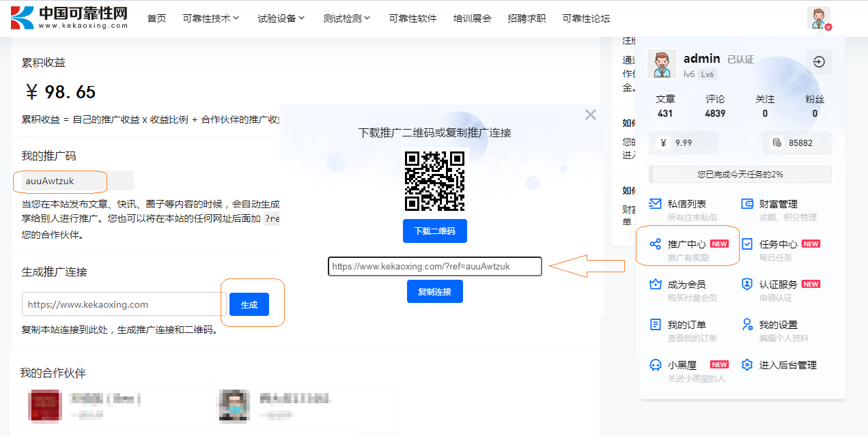The width and height of the screenshot is (868, 436).
Task: Click the 中国可靠性网 site logo
Action: pos(70,18)
